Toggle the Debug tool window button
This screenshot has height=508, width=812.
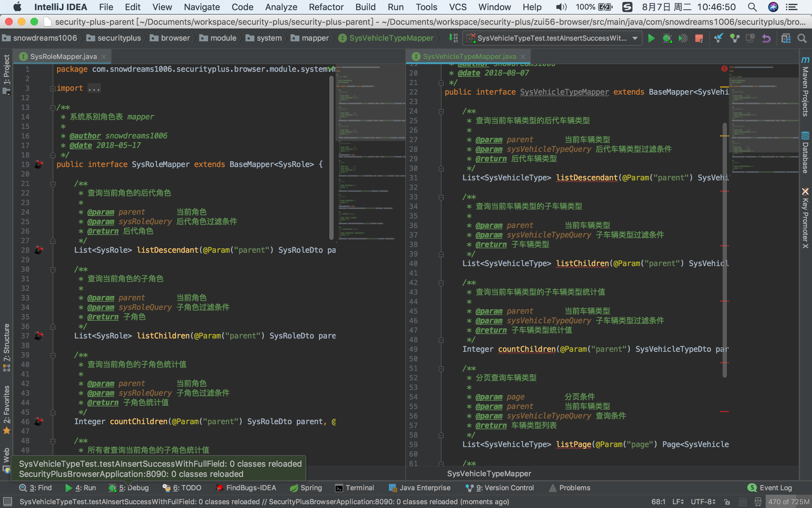[x=128, y=488]
